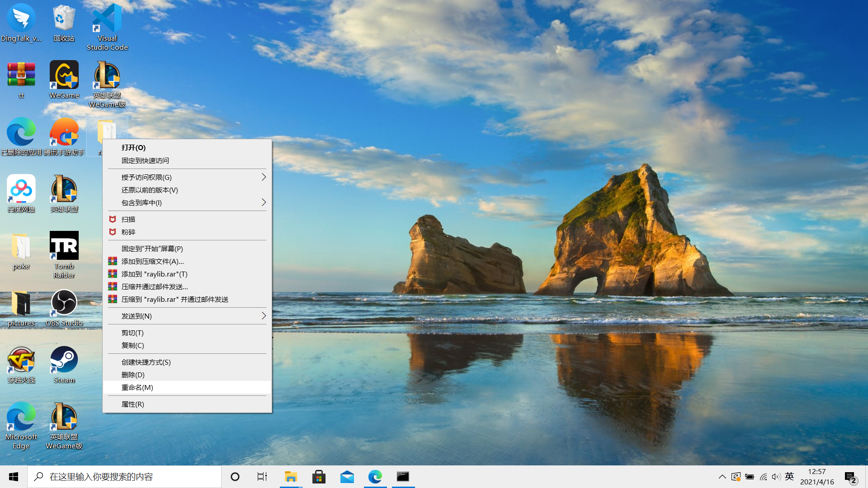
Task: Open Microsoft Store from the taskbar
Action: point(319,477)
